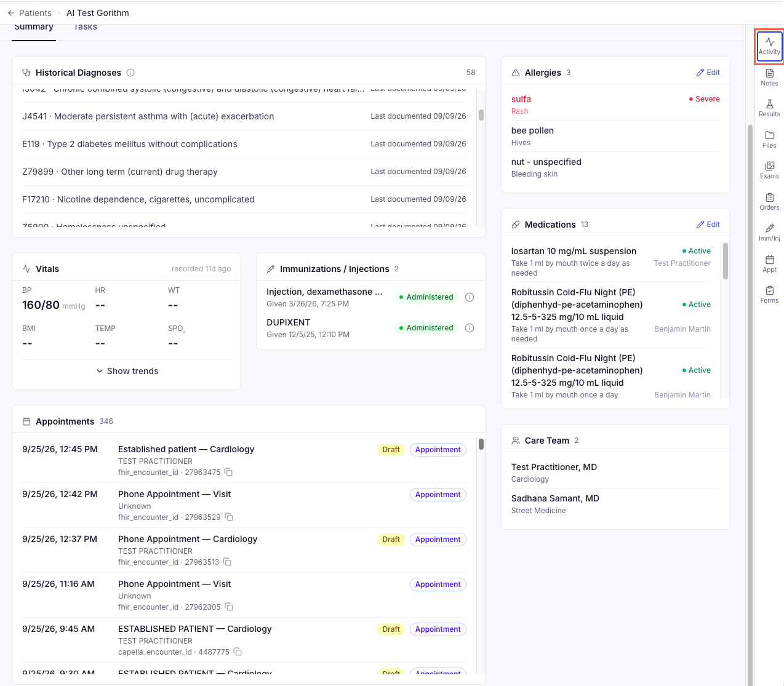Open the Appt calendar icon
Viewport: 784px width, 686px height.
point(769,264)
